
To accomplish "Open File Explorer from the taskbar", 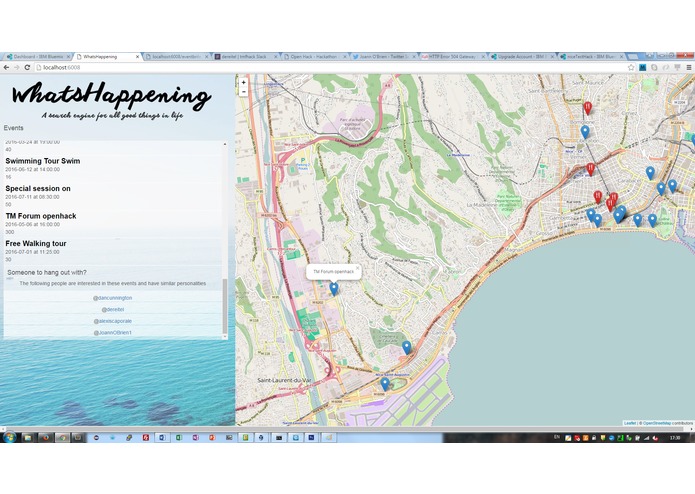I will [x=27, y=437].
